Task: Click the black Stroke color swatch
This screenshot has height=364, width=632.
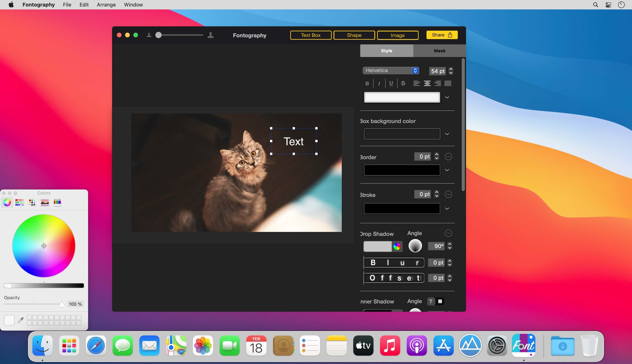Action: 402,209
